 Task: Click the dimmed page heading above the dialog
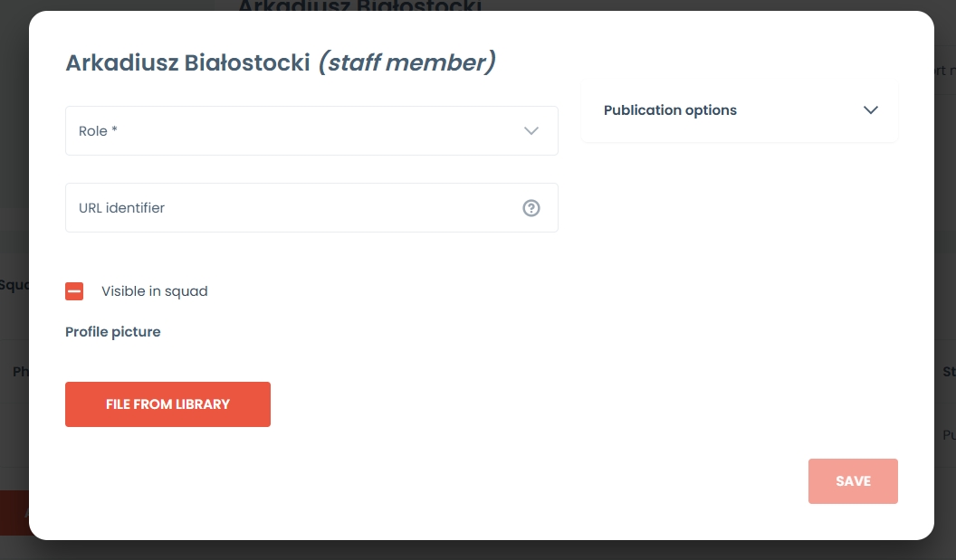(358, 6)
